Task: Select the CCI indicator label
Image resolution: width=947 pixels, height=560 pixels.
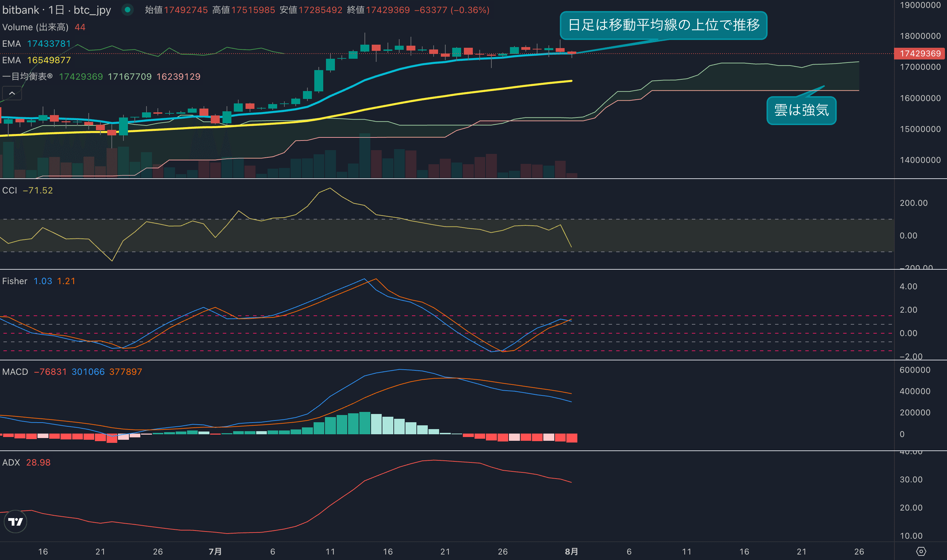Action: [x=9, y=190]
